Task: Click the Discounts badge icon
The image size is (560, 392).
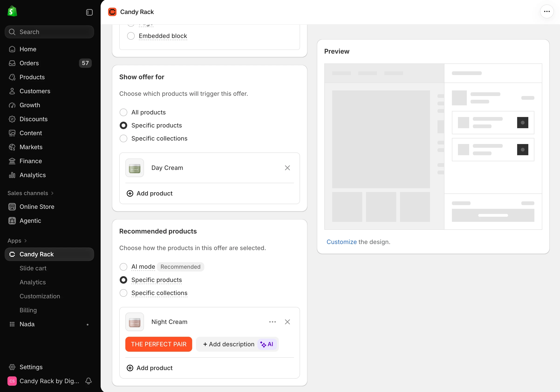Action: (12, 119)
